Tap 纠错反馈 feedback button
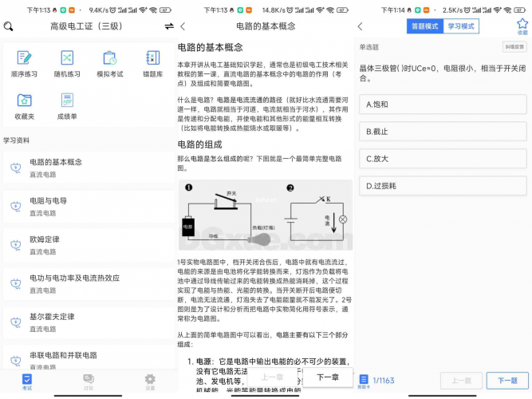 pos(514,47)
